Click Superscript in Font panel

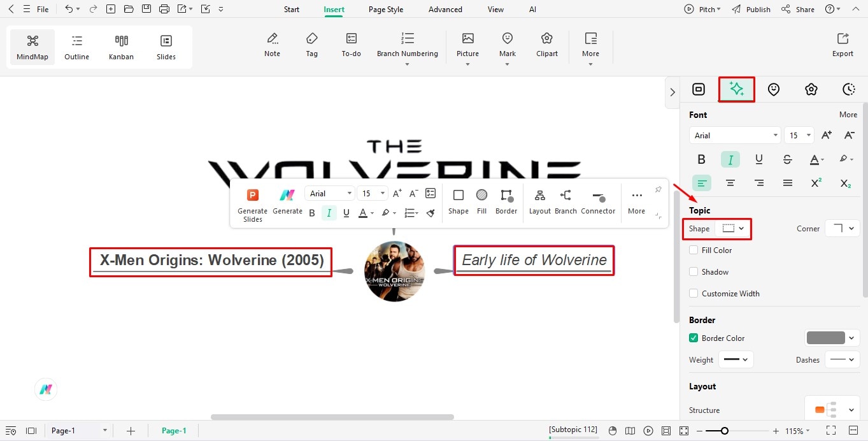coord(816,183)
